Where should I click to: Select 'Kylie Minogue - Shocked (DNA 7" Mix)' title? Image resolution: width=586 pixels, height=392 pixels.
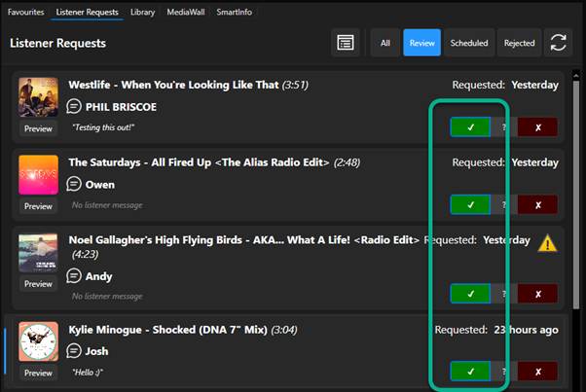167,330
